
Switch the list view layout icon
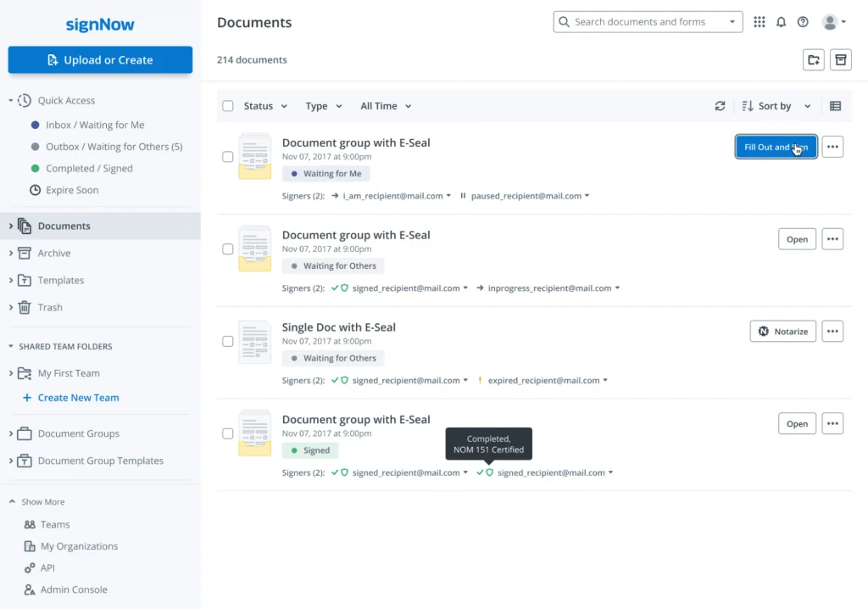click(835, 106)
